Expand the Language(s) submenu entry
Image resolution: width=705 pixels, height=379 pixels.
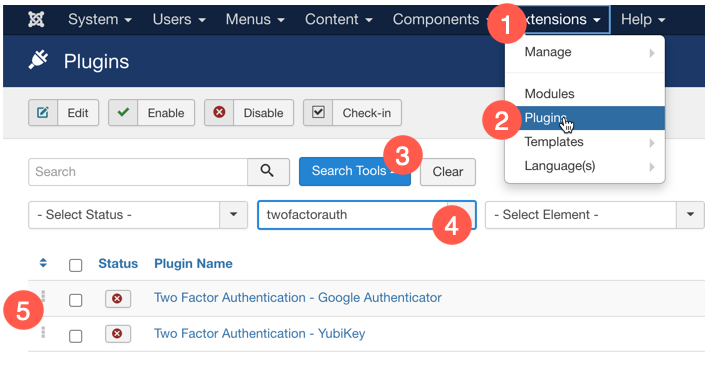click(x=585, y=166)
